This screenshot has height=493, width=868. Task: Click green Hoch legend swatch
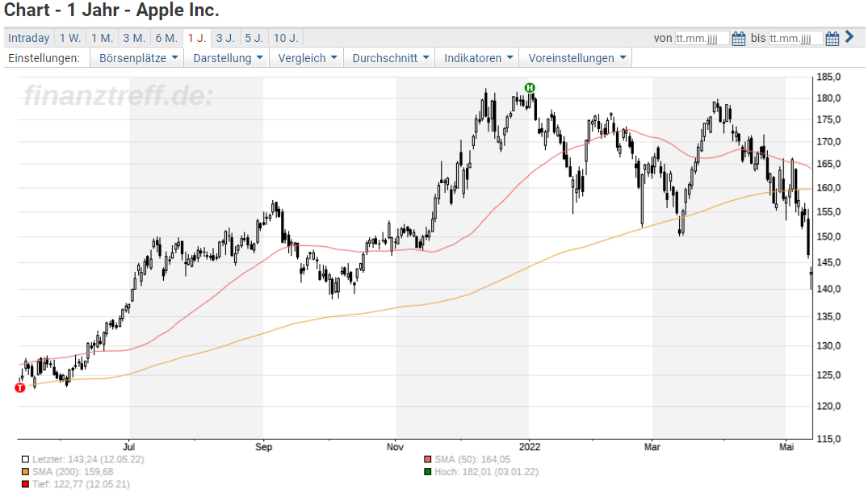[x=427, y=472]
